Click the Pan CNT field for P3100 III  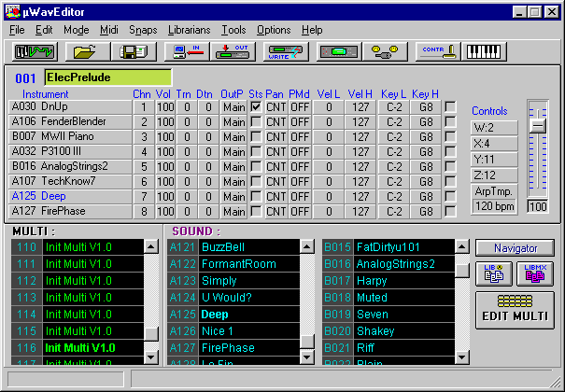[275, 152]
